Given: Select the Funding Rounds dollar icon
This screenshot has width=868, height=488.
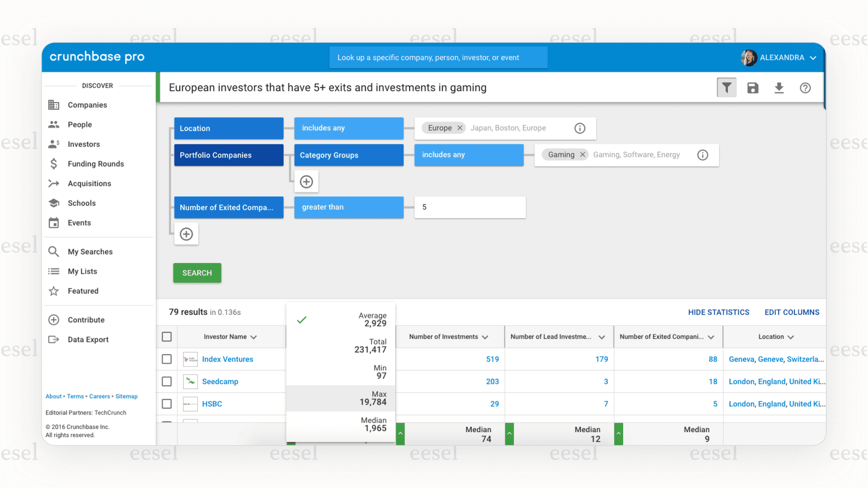Looking at the screenshot, I should coord(54,164).
